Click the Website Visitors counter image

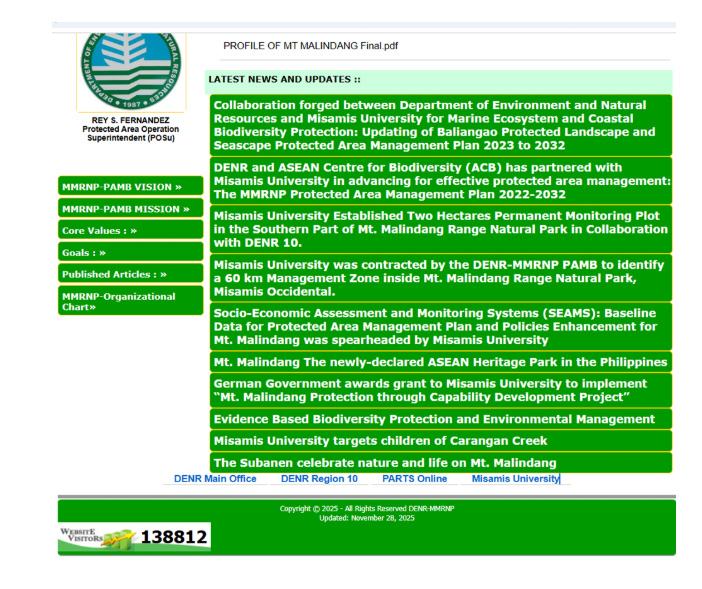(134, 537)
